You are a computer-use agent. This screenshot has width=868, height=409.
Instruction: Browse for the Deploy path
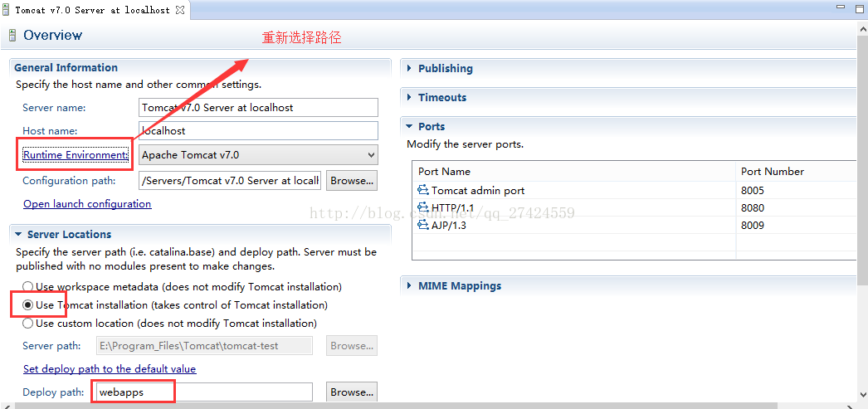[x=352, y=392]
